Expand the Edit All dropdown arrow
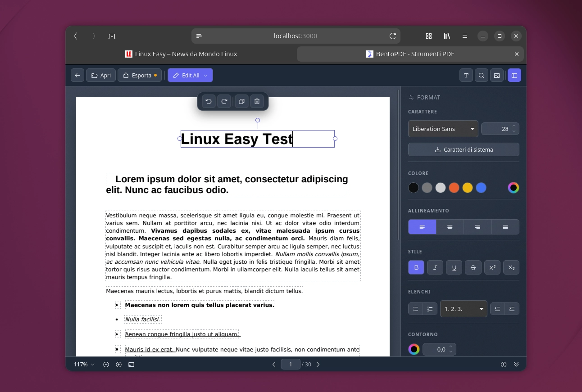The height and width of the screenshot is (392, 582). [206, 75]
